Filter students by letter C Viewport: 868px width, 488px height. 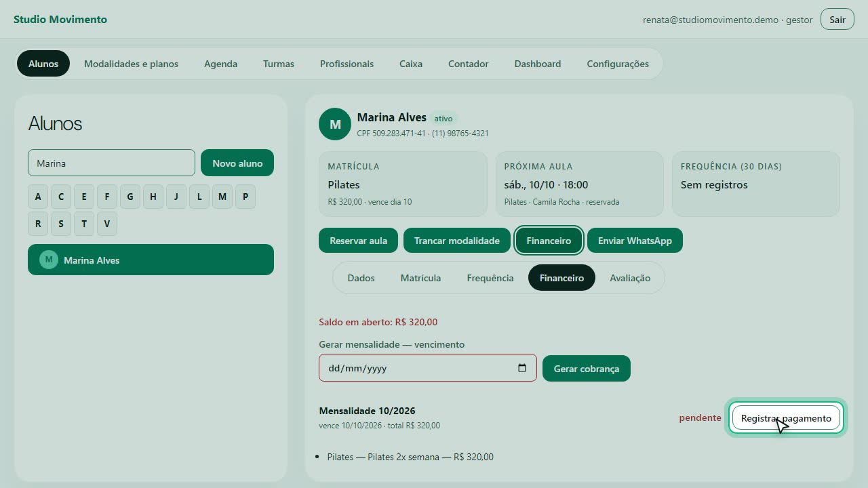pyautogui.click(x=61, y=197)
